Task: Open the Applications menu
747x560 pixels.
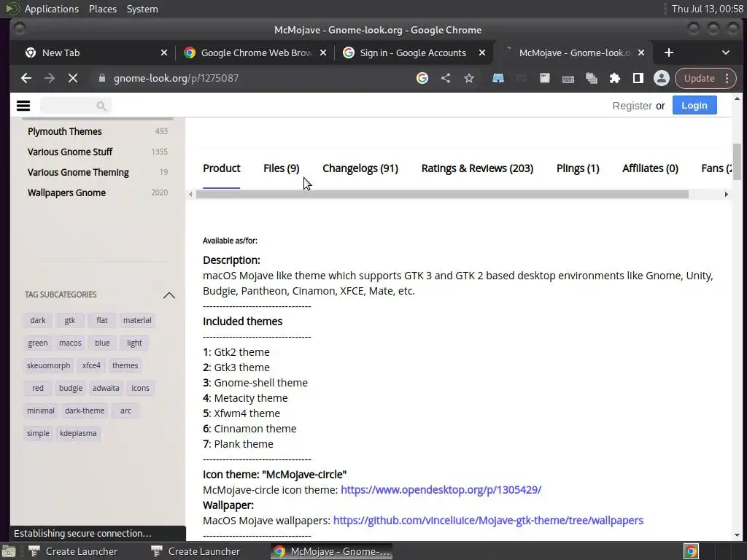Action: coord(52,9)
